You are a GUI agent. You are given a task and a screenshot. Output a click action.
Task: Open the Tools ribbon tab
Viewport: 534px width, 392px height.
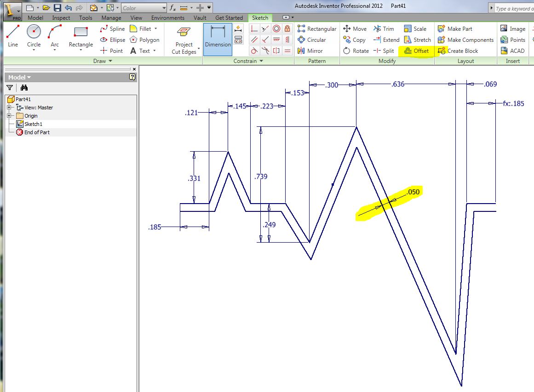click(x=86, y=18)
